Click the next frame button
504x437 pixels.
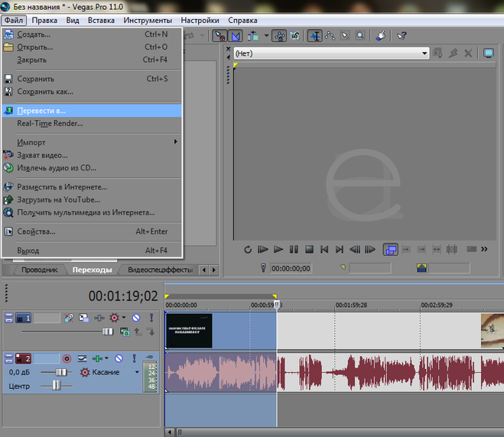[370, 250]
